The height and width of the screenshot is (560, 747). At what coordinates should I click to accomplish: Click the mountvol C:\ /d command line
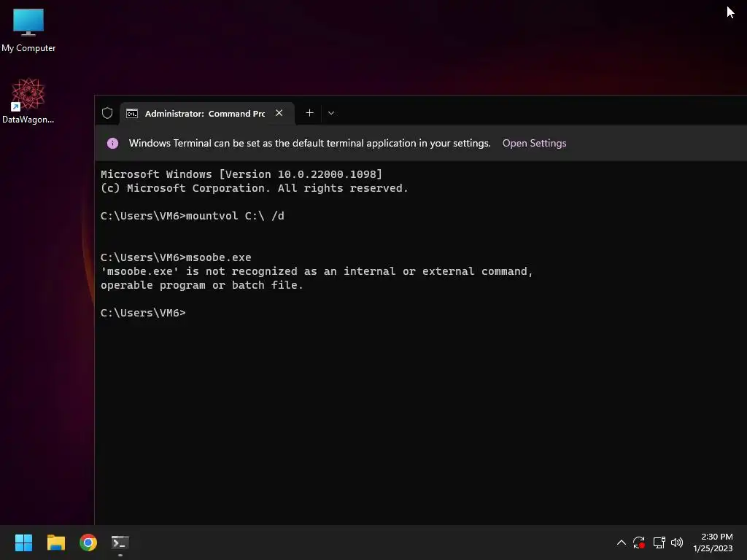193,216
